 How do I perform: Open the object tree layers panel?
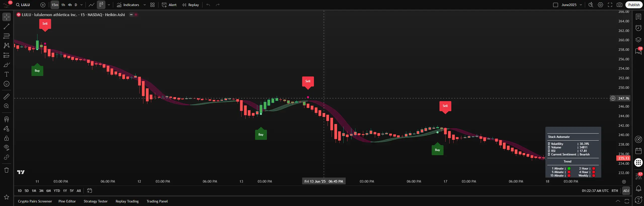[x=638, y=40]
